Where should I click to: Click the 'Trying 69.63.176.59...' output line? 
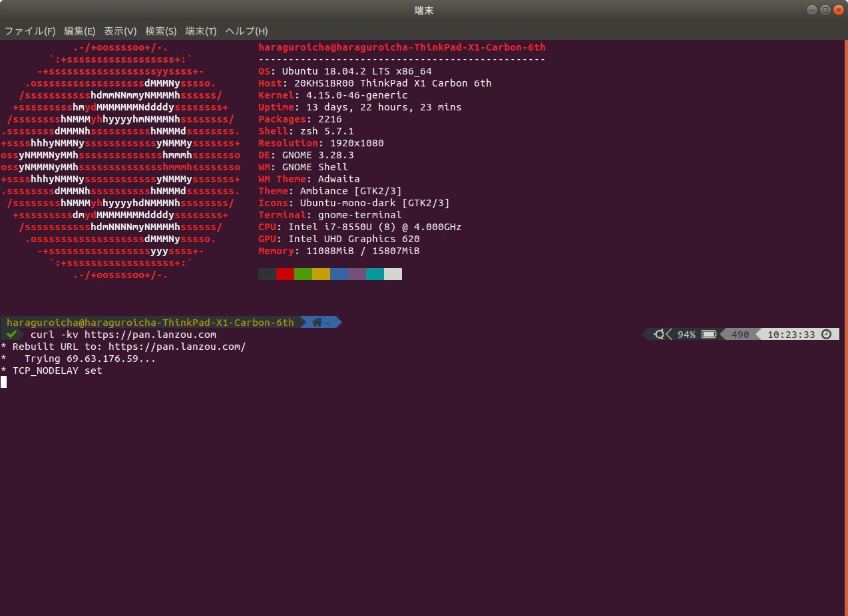(79, 359)
